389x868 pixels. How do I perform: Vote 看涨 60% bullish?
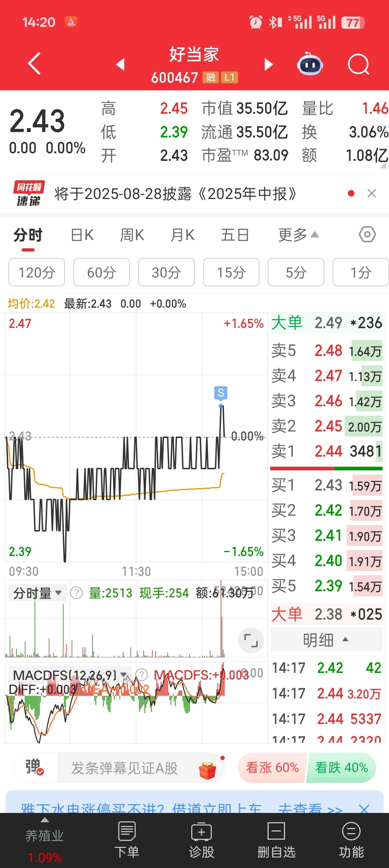point(272,768)
